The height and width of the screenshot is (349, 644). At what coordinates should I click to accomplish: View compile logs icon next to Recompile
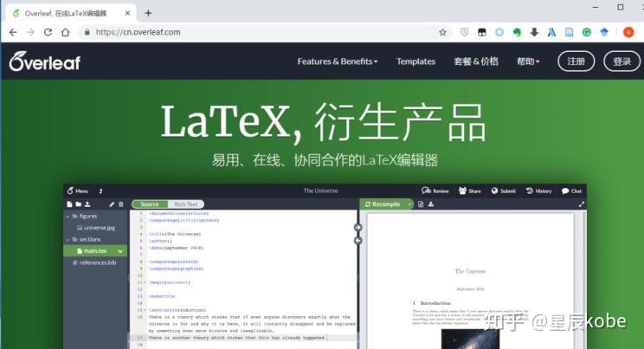(x=421, y=204)
